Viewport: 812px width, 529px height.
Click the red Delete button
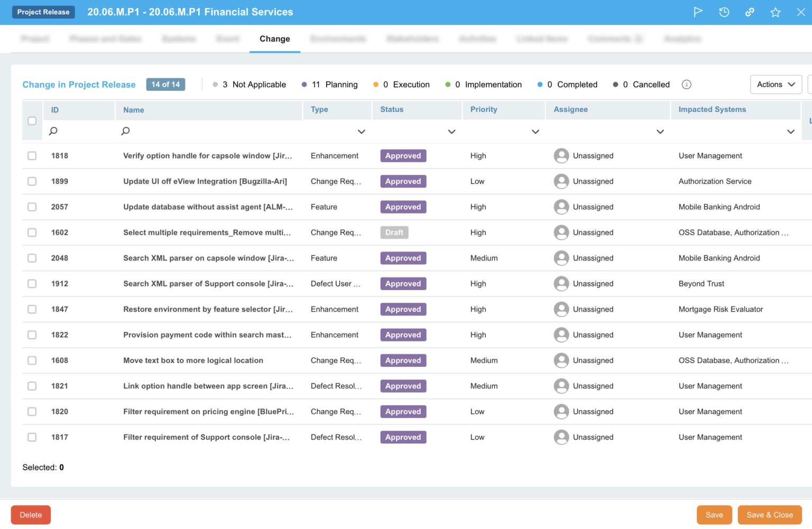[31, 515]
